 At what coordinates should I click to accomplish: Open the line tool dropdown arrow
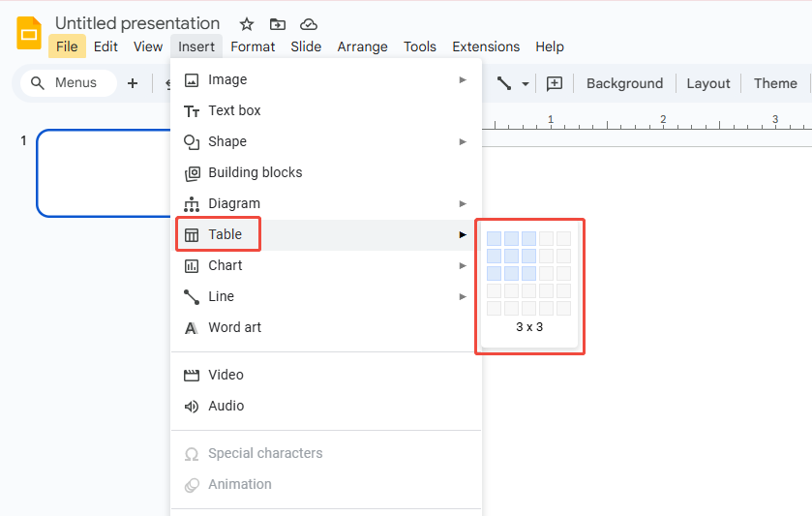click(526, 84)
